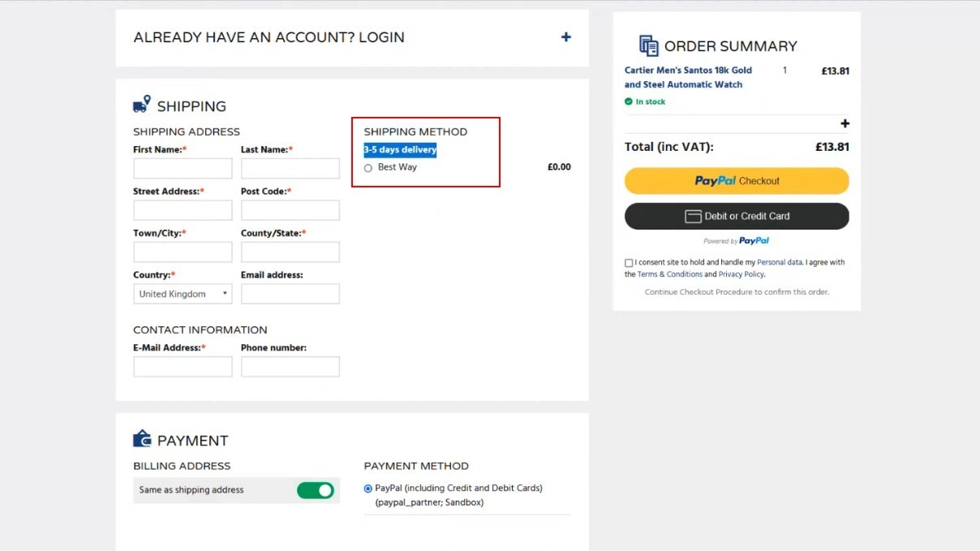This screenshot has height=551, width=980.
Task: Tick the personal data consent checkbox
Action: point(629,263)
